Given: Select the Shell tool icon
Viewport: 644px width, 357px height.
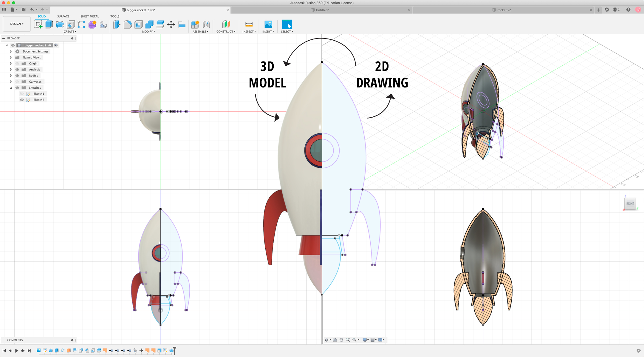Looking at the screenshot, I should tap(138, 24).
